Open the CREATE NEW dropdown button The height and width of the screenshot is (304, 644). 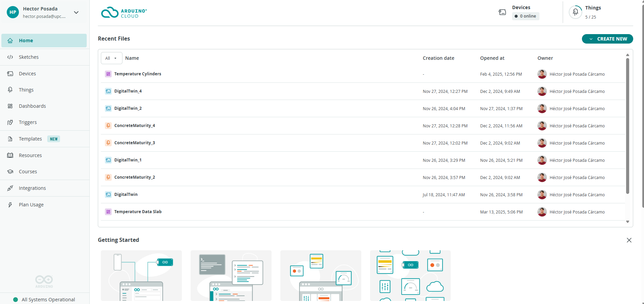(x=607, y=39)
